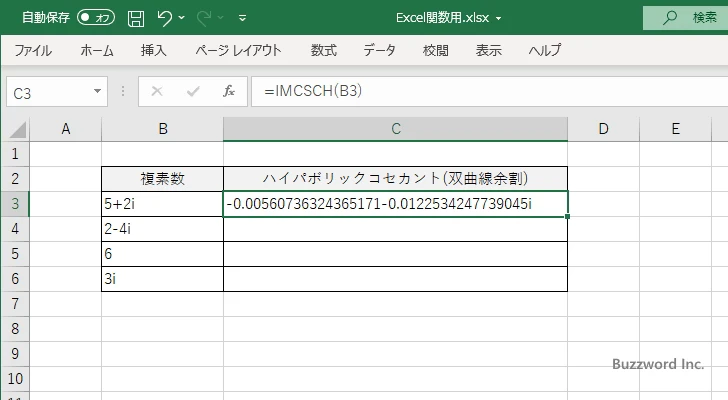This screenshot has width=728, height=400.
Task: Select row 9 header
Action: click(x=15, y=354)
